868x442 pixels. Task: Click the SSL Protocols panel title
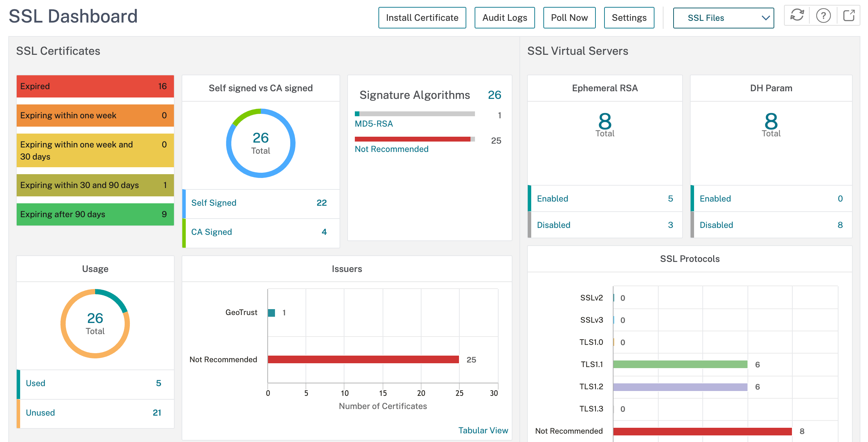click(690, 259)
